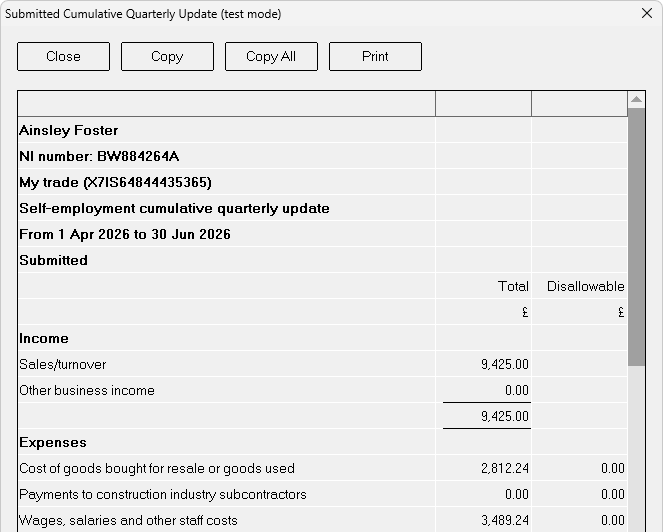663x532 pixels.
Task: Select Wages, salaries and other staff costs label
Action: (128, 521)
